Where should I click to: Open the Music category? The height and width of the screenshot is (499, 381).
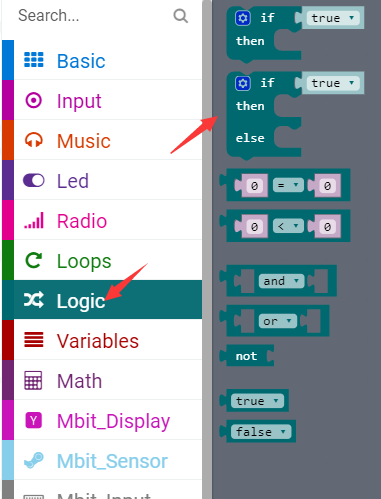click(102, 140)
